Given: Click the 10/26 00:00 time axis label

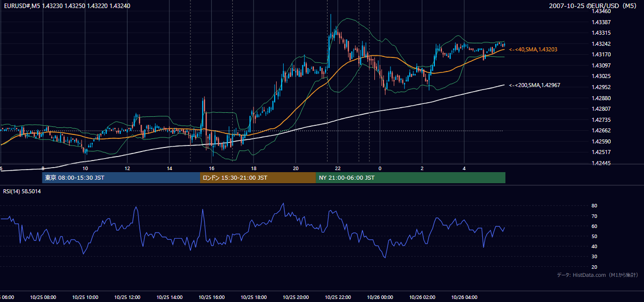Looking at the screenshot, I should pos(380,297).
